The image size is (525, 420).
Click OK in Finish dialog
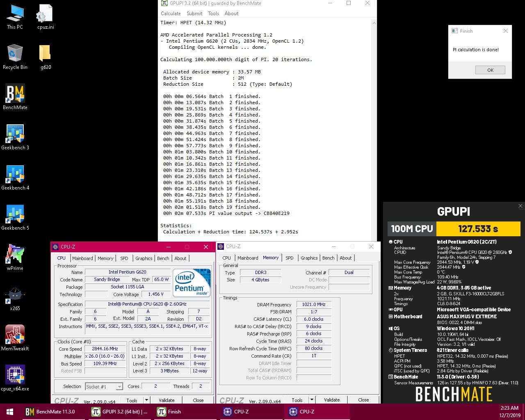[x=490, y=70]
